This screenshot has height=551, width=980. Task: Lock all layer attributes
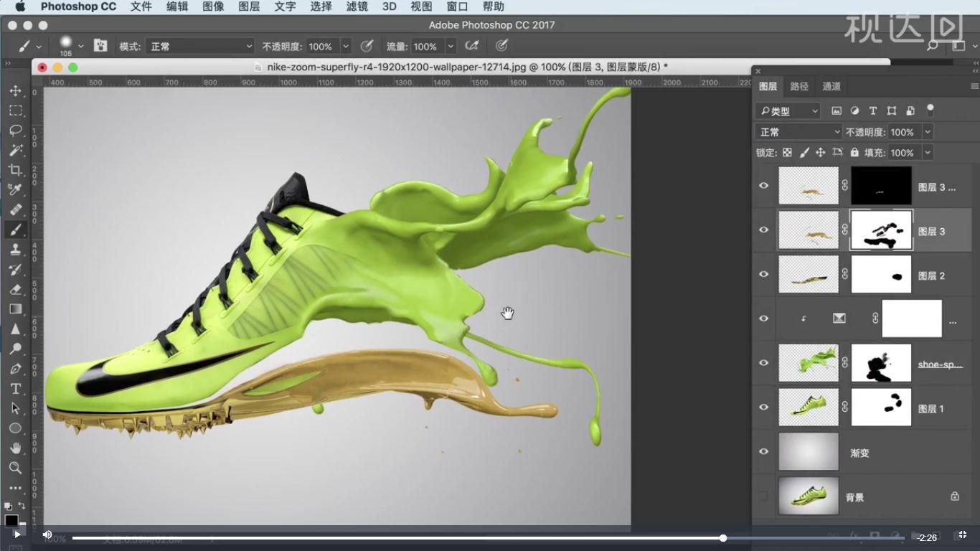coord(854,153)
